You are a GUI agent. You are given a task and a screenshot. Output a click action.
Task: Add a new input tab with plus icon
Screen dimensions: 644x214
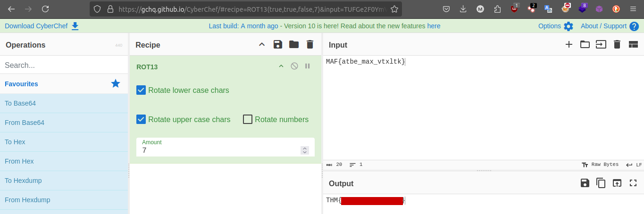[569, 45]
